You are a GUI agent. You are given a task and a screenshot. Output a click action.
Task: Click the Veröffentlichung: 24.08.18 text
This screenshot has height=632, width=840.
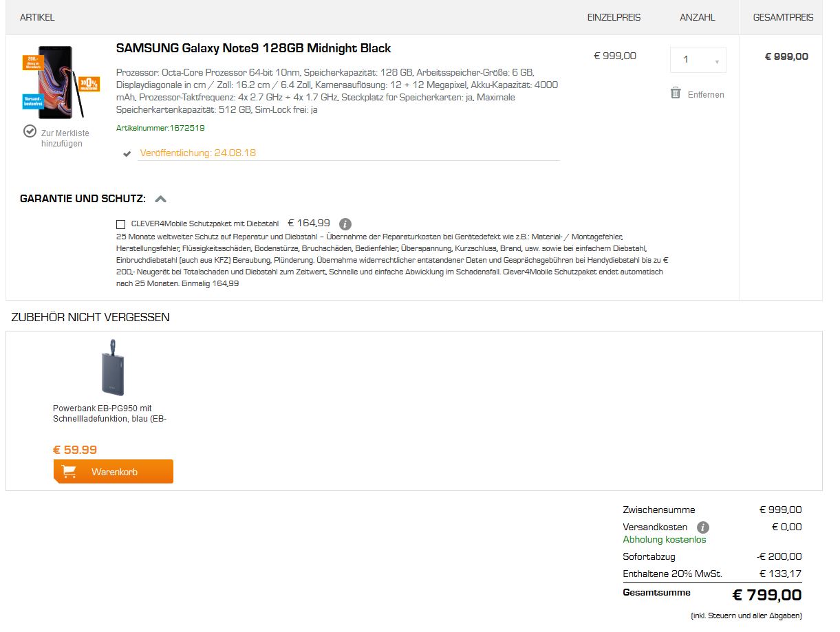point(197,153)
